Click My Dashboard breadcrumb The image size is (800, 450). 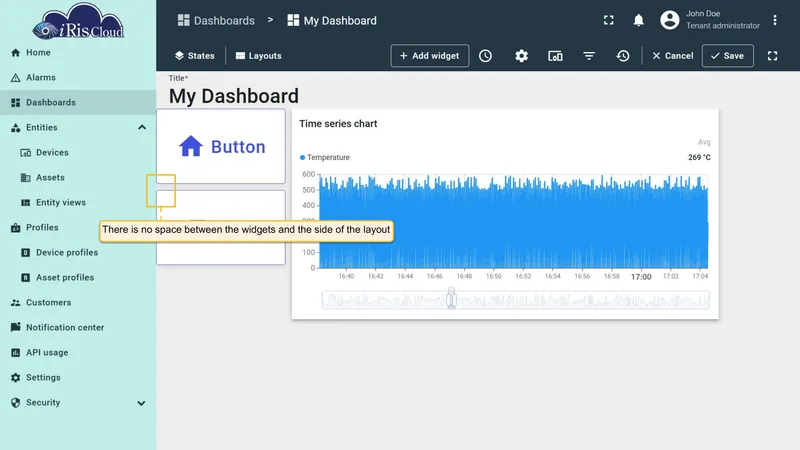tap(332, 20)
